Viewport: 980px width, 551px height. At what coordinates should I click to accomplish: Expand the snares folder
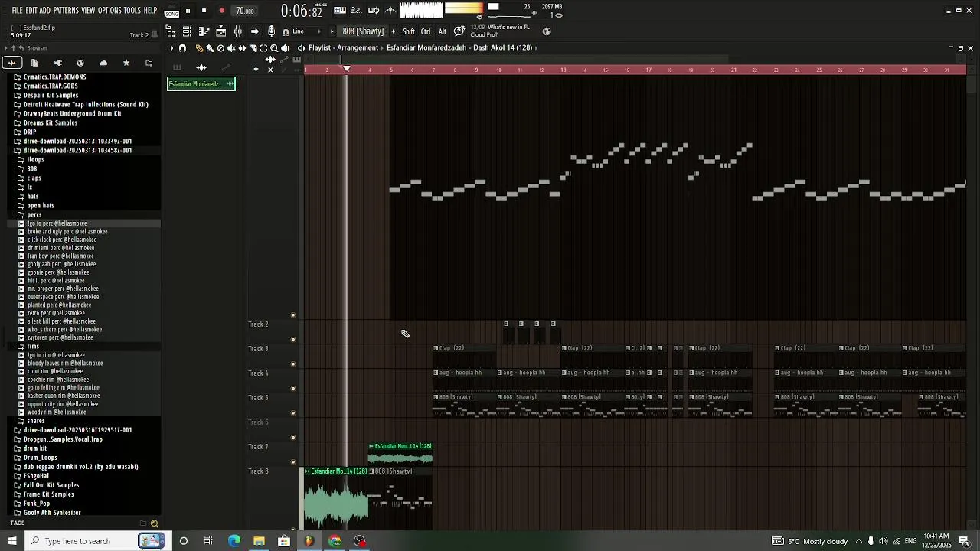point(36,421)
